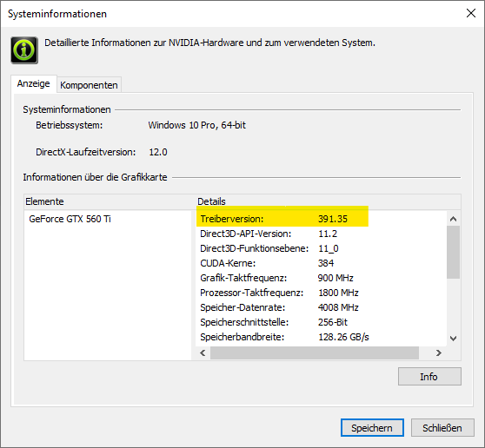Click the value 1800 MHz
This screenshot has height=448, width=485.
point(338,293)
